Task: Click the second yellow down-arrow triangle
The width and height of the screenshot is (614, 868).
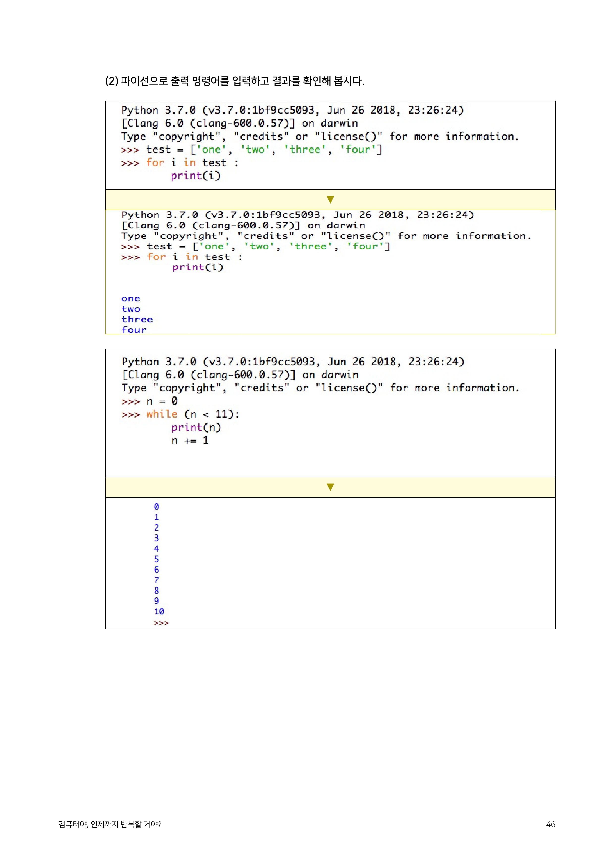Action: (x=330, y=487)
